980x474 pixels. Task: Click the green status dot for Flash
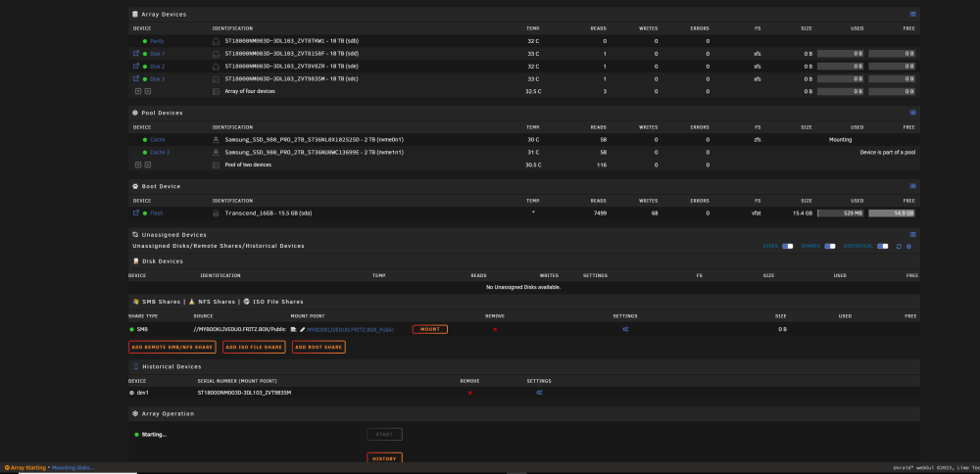[145, 213]
